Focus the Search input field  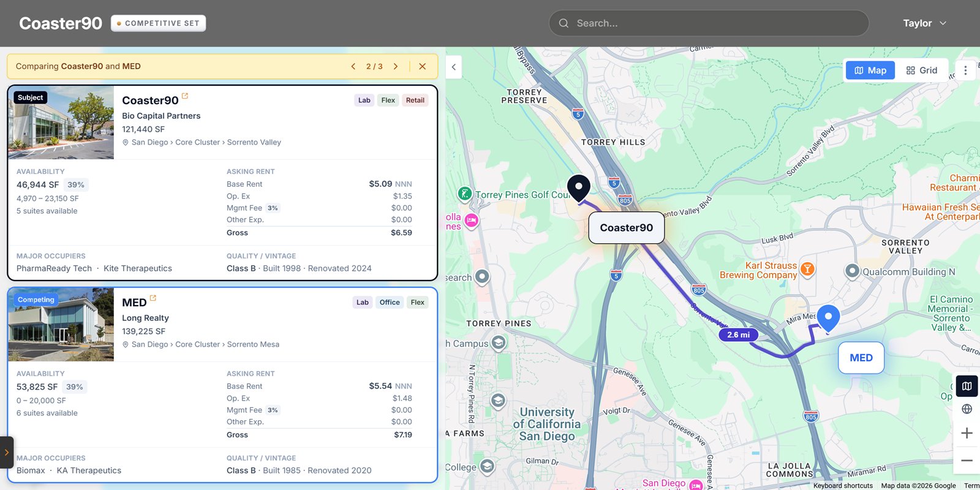[709, 23]
